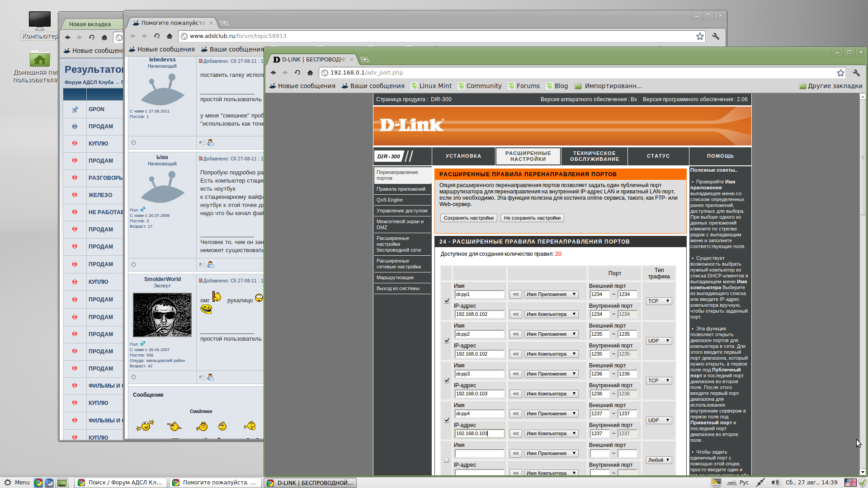Reload the adslclub forum topic page
The width and height of the screenshot is (868, 488).
157,36
